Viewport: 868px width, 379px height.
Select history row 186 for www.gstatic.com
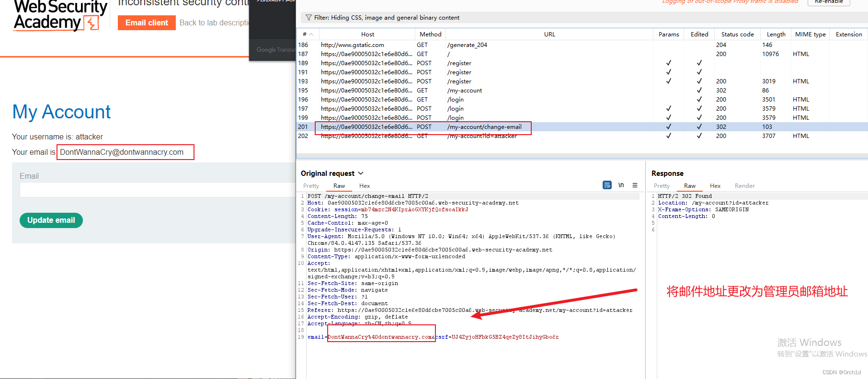tap(582, 45)
